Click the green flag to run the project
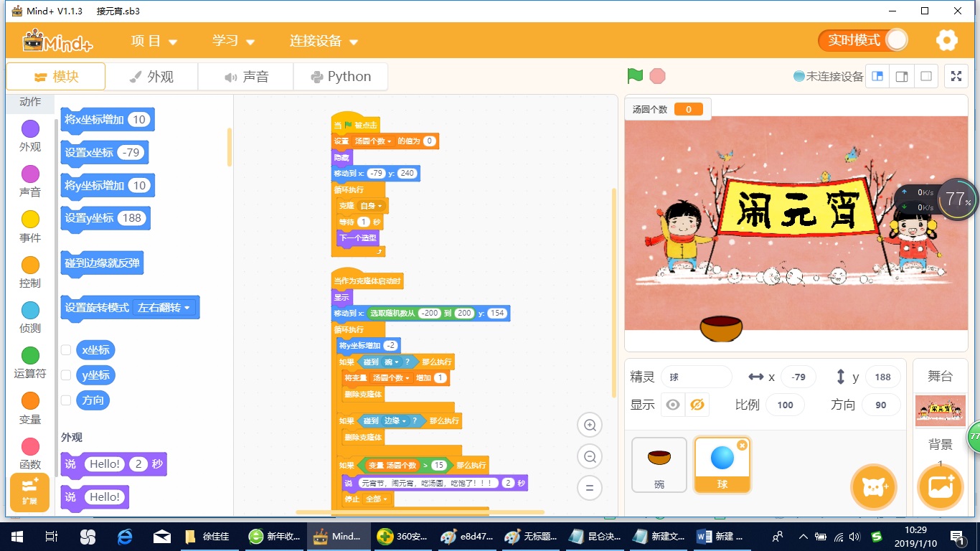980x551 pixels. (635, 76)
